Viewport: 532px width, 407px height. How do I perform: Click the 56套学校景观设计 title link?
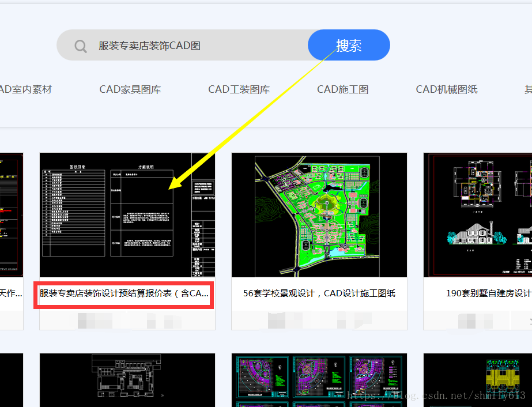click(x=319, y=293)
